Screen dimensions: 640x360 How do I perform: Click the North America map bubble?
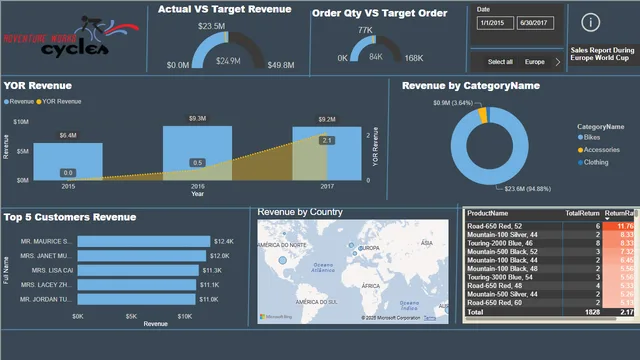click(x=282, y=260)
